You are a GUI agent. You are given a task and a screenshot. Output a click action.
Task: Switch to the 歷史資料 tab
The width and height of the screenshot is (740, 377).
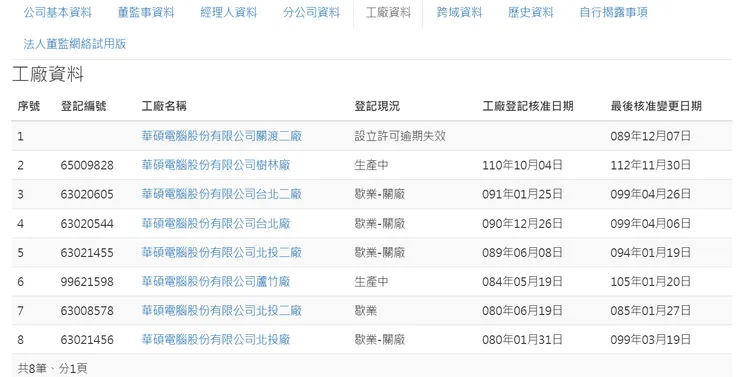[530, 13]
